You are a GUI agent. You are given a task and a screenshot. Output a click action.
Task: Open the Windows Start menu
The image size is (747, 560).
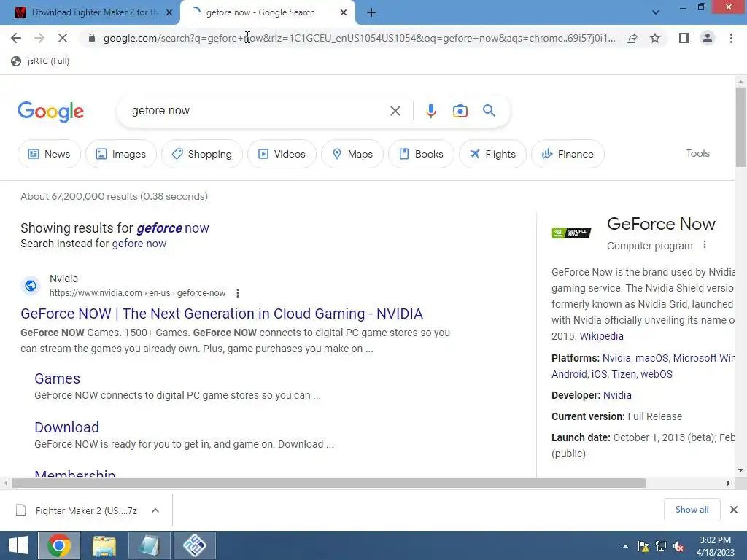coord(18,545)
